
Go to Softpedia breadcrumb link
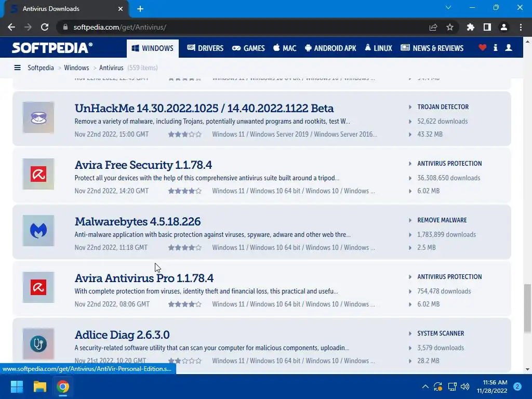[41, 68]
